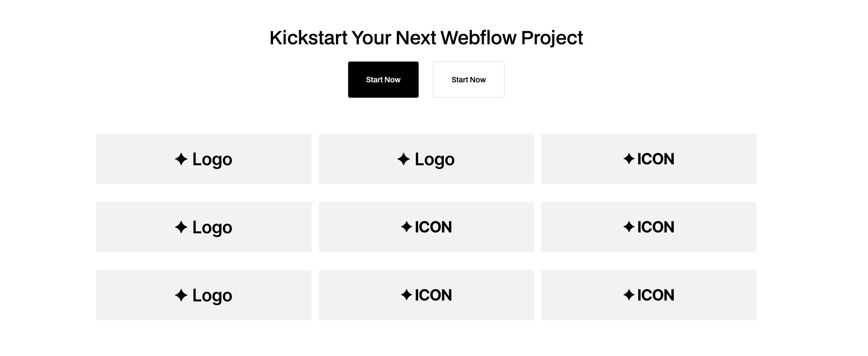Click the star icon in bottom-right ICON tile
This screenshot has width=868, height=356.
(628, 295)
